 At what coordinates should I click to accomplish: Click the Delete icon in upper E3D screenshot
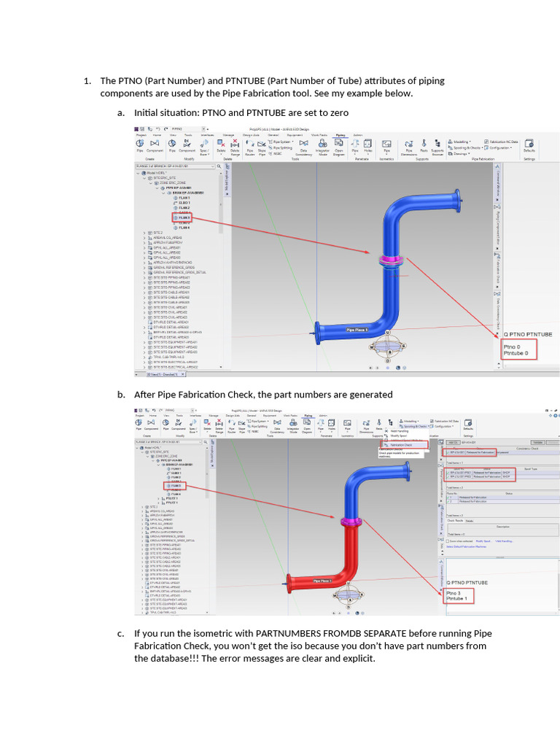(x=221, y=142)
